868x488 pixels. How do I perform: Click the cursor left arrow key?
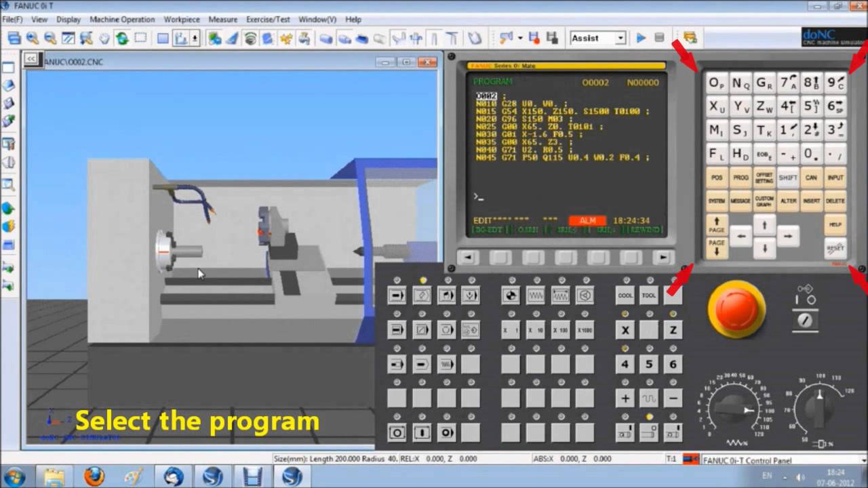(x=741, y=237)
